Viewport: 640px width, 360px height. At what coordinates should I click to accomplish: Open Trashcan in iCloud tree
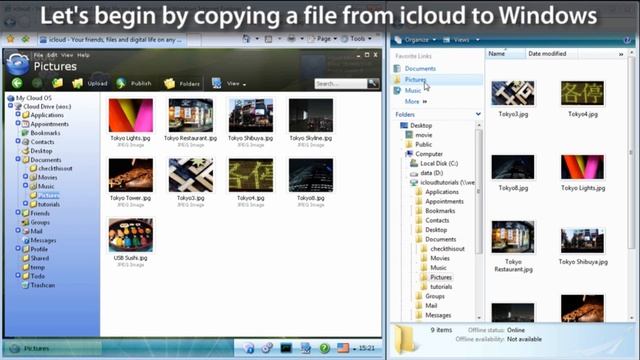[x=38, y=285]
